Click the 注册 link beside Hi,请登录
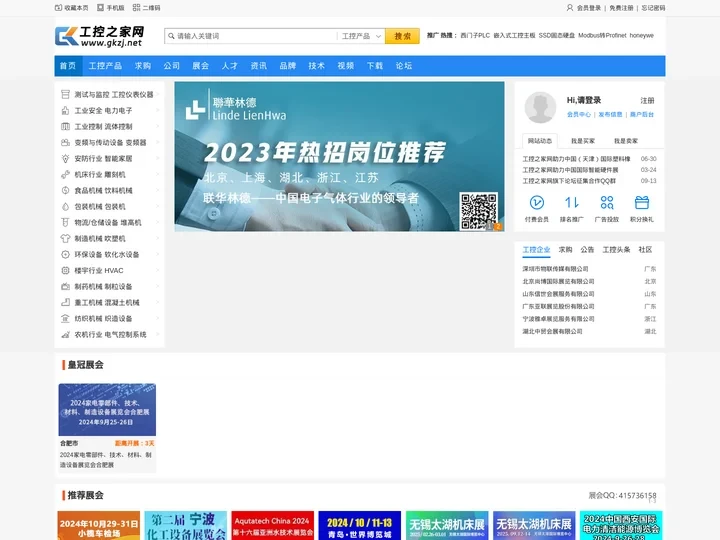The image size is (720, 540). (647, 101)
